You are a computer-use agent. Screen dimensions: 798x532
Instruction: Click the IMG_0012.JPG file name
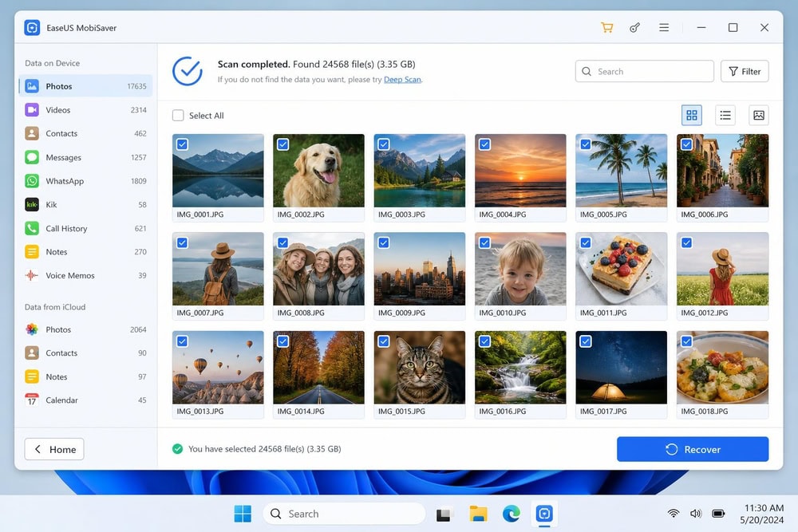tap(705, 313)
